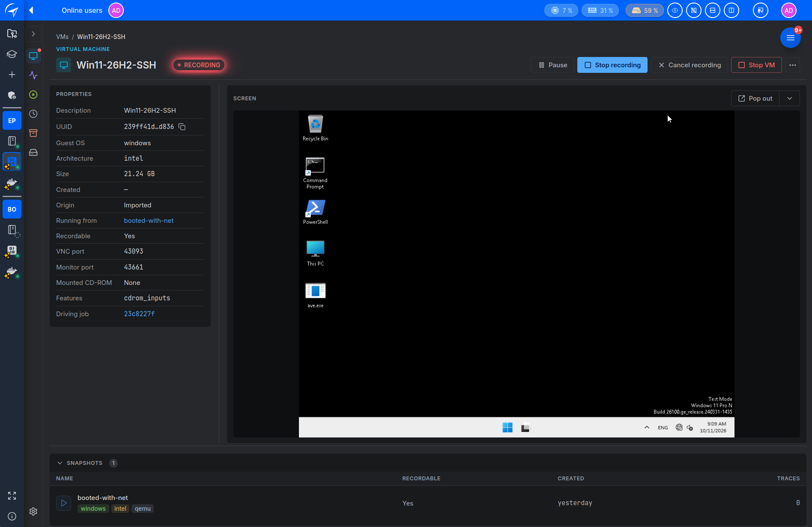This screenshot has height=527, width=812.
Task: Open the graduation cap learning icon
Action: (12, 54)
